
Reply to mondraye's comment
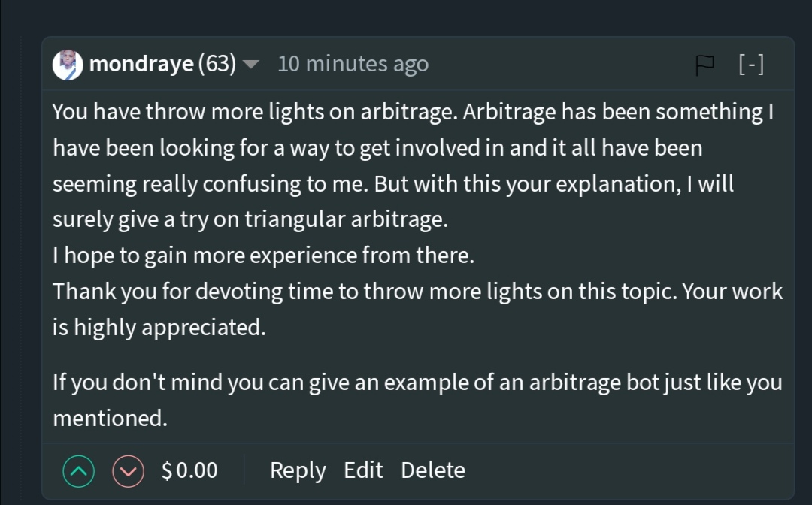[x=298, y=471]
